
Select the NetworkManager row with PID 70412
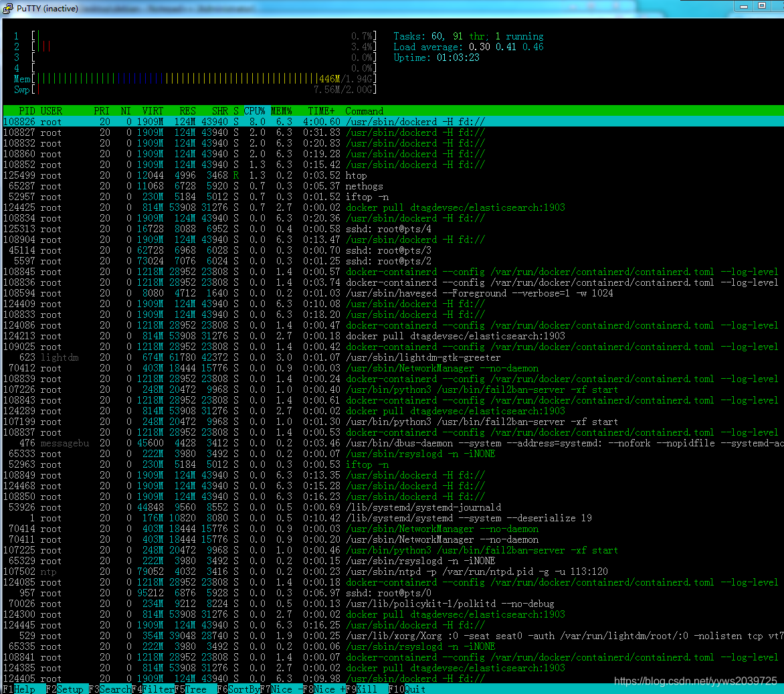[x=392, y=368]
